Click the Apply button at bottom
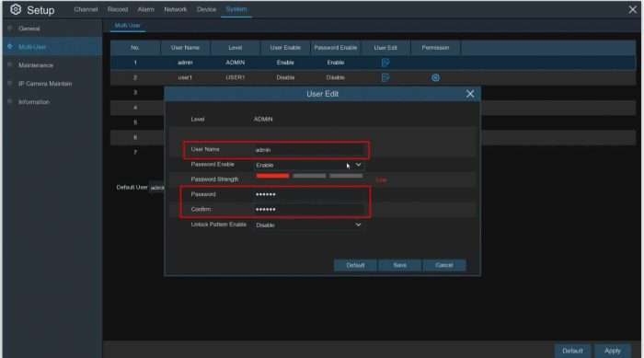Image resolution: width=644 pixels, height=358 pixels. [612, 351]
